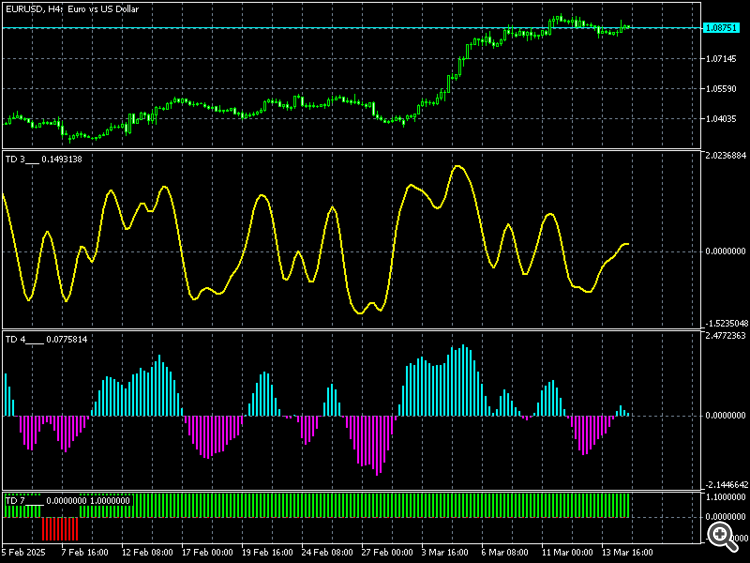Click the TD 3 zero level label 0.0000000
750x563 pixels.
726,251
